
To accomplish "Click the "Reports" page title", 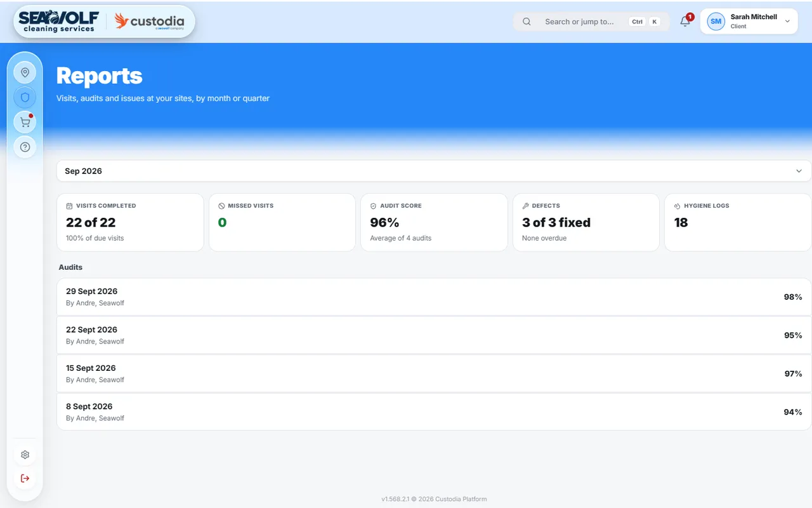I will pos(99,76).
